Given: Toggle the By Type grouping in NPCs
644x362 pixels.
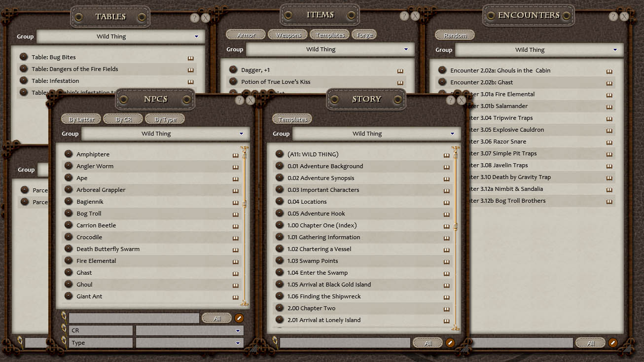Looking at the screenshot, I should click(165, 119).
